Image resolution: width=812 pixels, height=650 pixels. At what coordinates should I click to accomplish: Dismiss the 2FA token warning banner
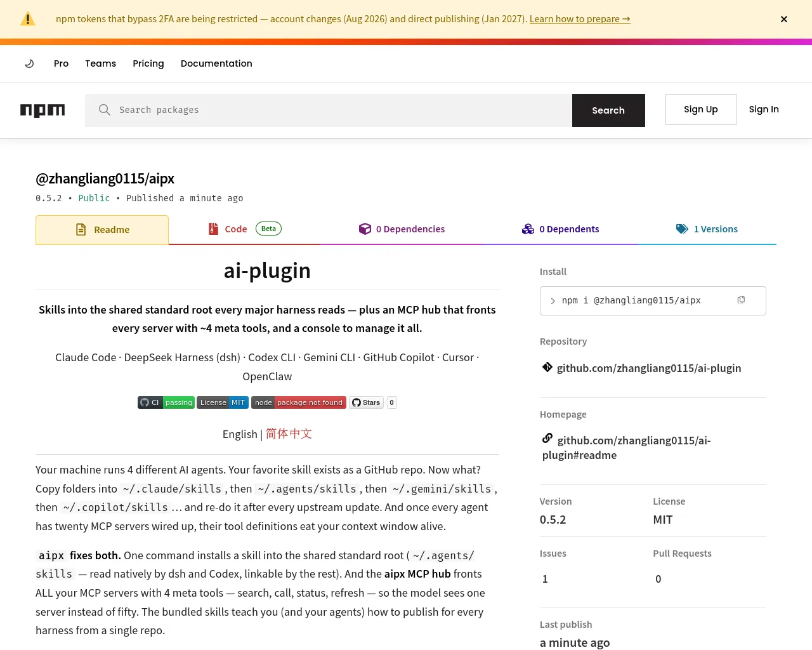pyautogui.click(x=784, y=19)
